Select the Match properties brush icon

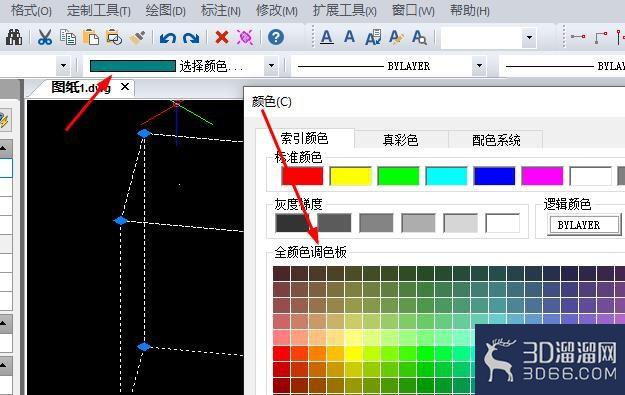coord(137,37)
